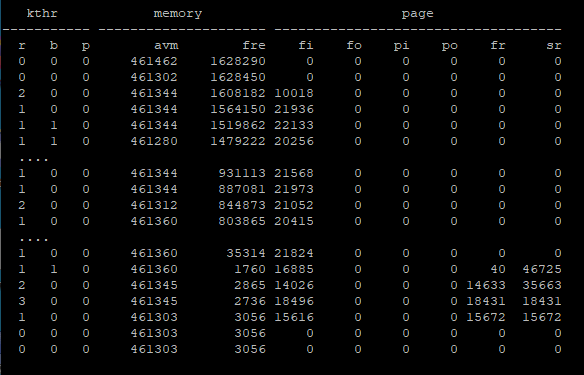The image size is (584, 375).
Task: Select the fre value 1628290
Action: tap(238, 61)
